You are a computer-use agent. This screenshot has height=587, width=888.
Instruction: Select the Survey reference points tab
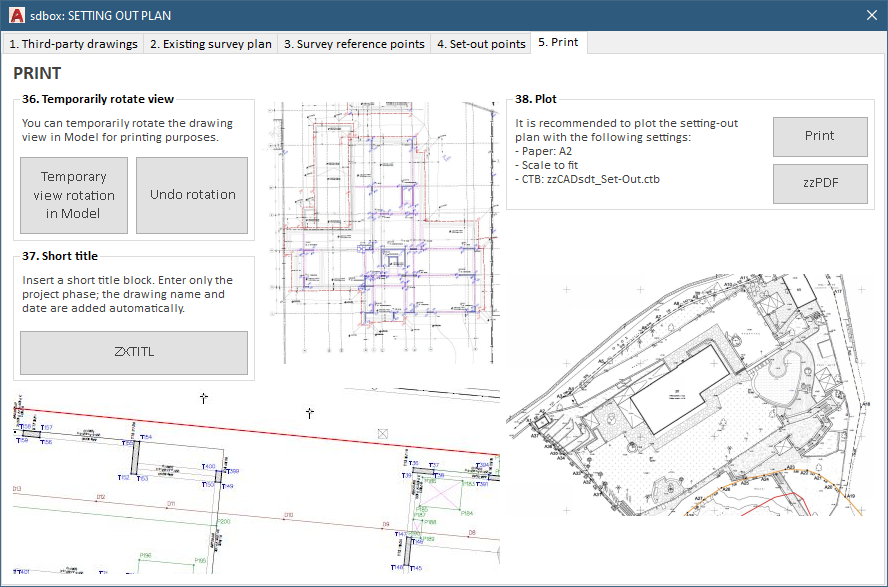(x=354, y=44)
